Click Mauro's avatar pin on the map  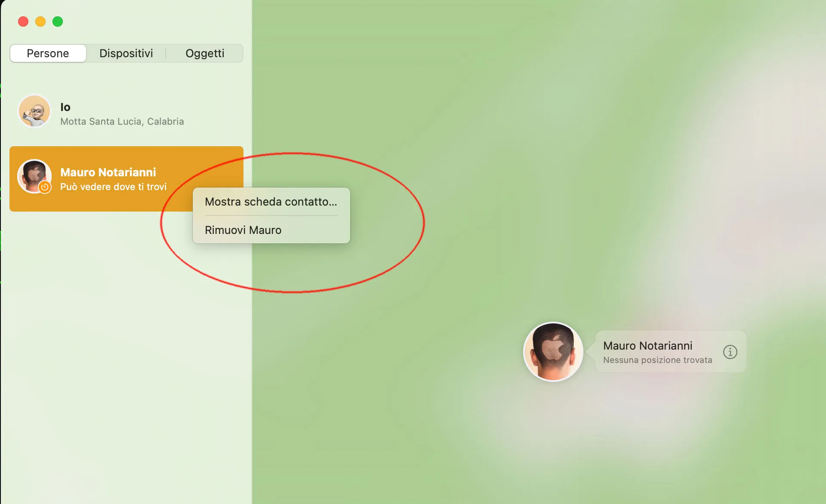click(553, 352)
